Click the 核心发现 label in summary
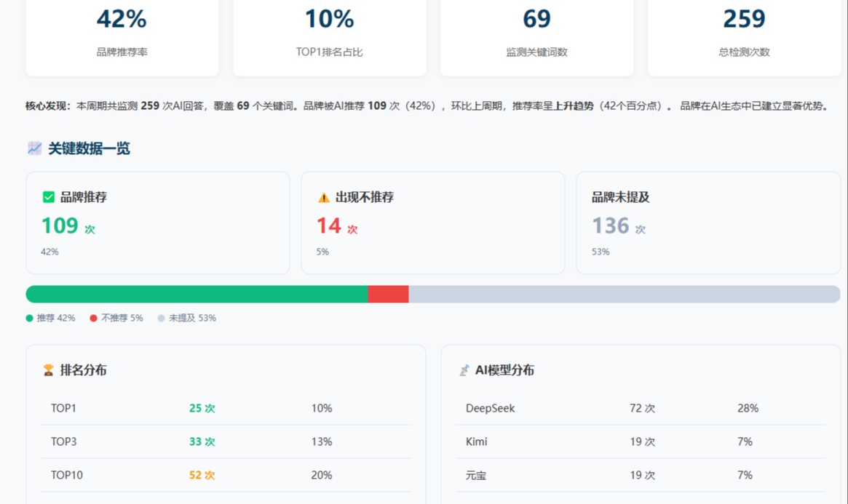848x504 pixels. [x=48, y=106]
